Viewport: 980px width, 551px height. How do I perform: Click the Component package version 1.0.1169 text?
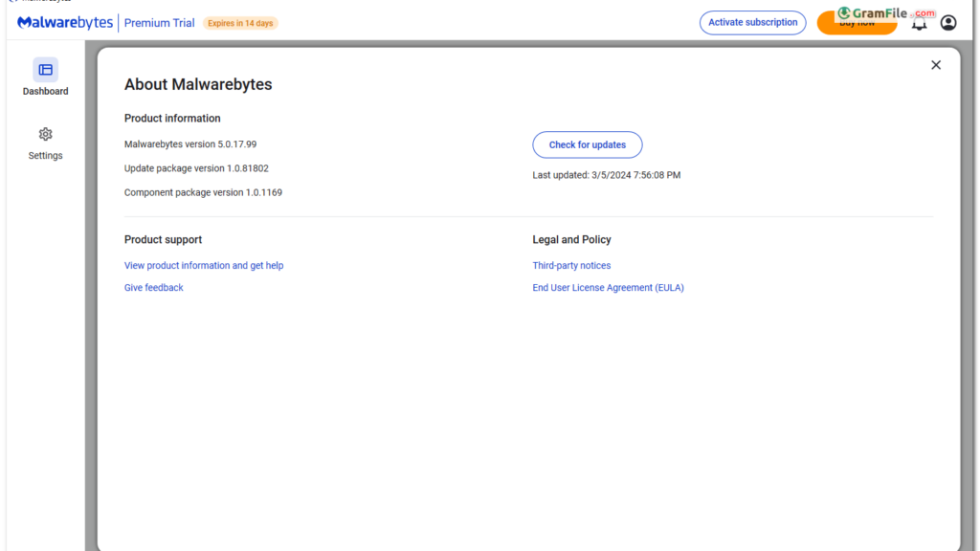(203, 193)
